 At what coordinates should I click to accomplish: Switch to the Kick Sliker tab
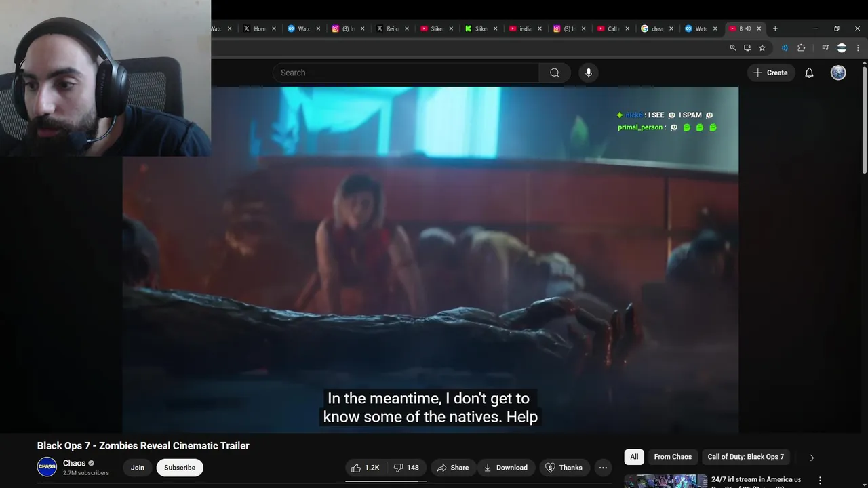(481, 28)
